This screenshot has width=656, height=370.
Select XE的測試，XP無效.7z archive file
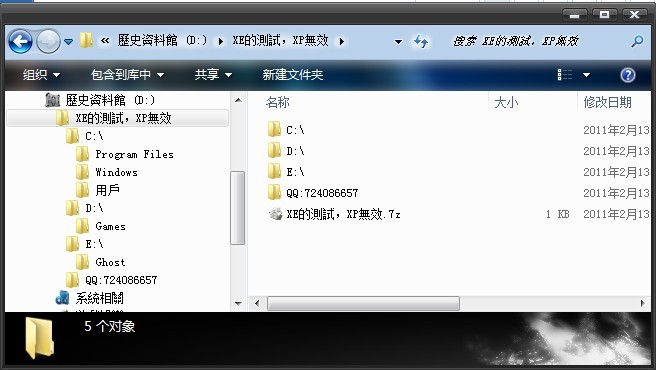coord(343,214)
